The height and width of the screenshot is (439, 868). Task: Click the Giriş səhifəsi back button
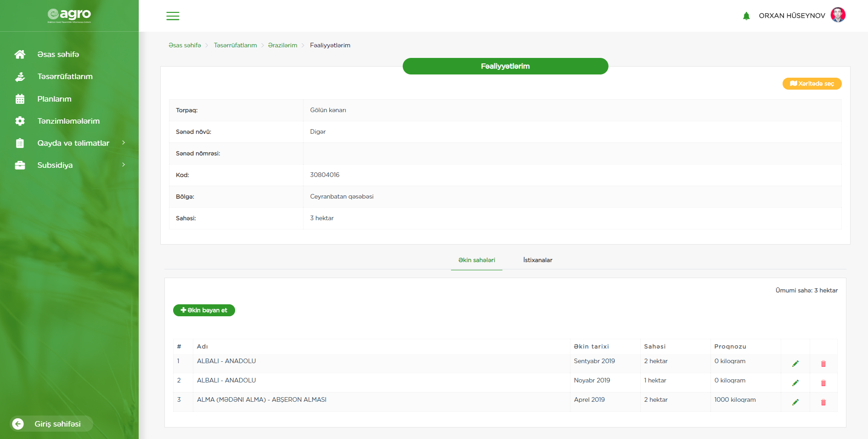51,424
